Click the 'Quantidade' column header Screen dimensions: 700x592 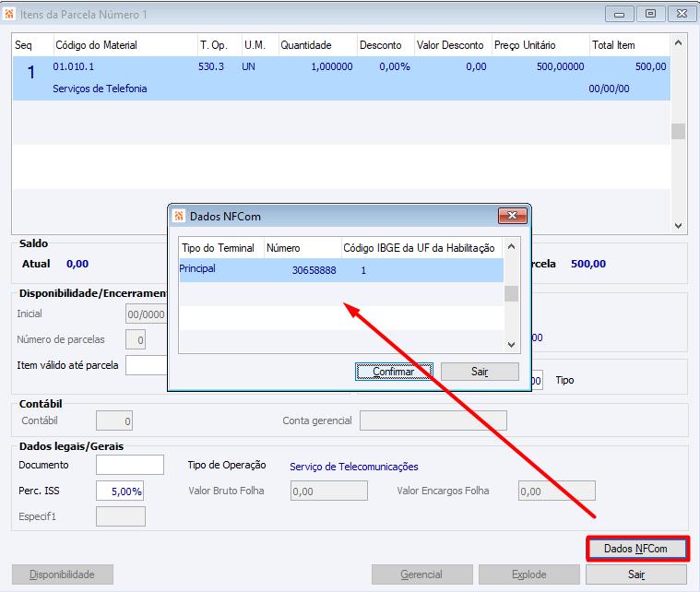318,45
